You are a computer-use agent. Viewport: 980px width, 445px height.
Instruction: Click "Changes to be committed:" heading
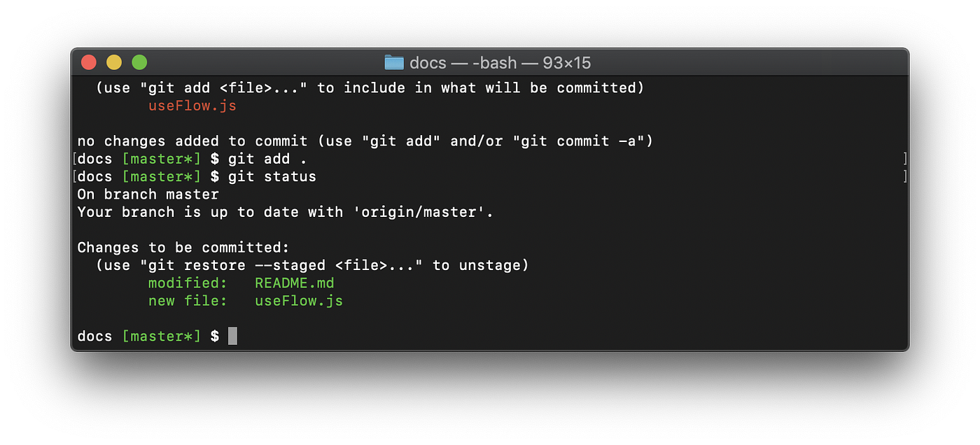click(183, 248)
